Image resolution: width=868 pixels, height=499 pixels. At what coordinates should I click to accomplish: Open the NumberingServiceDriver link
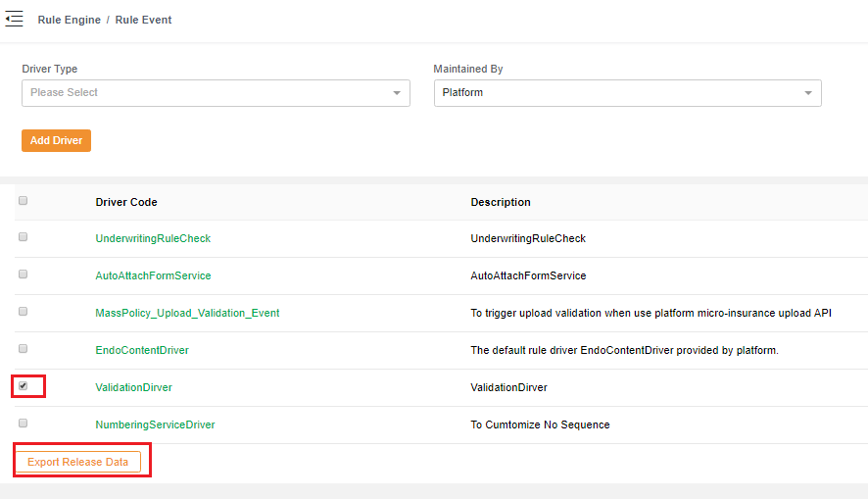[155, 424]
